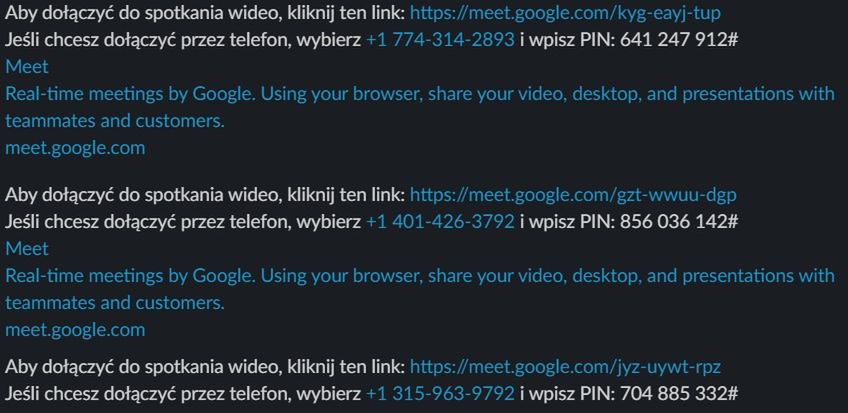This screenshot has width=848, height=413.
Task: Click phone number +1 401-426-3792
Action: (440, 221)
